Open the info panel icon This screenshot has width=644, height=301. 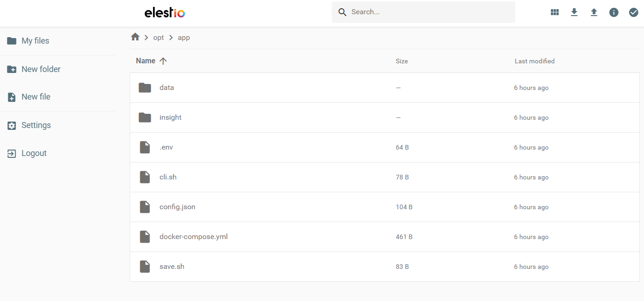pos(614,12)
